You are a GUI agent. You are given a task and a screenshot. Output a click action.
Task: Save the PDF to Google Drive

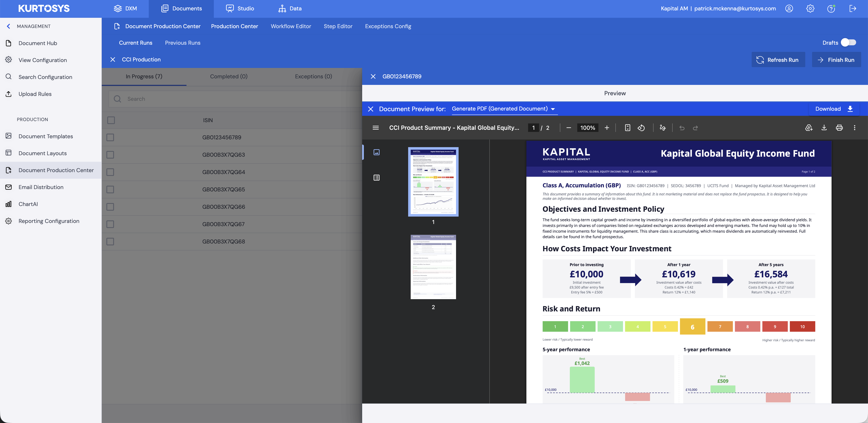[x=809, y=128]
